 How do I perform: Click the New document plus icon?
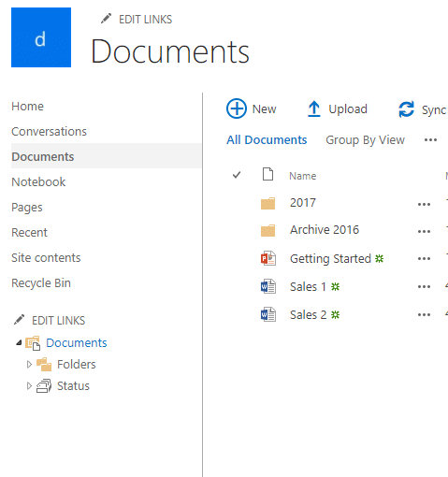coord(237,108)
